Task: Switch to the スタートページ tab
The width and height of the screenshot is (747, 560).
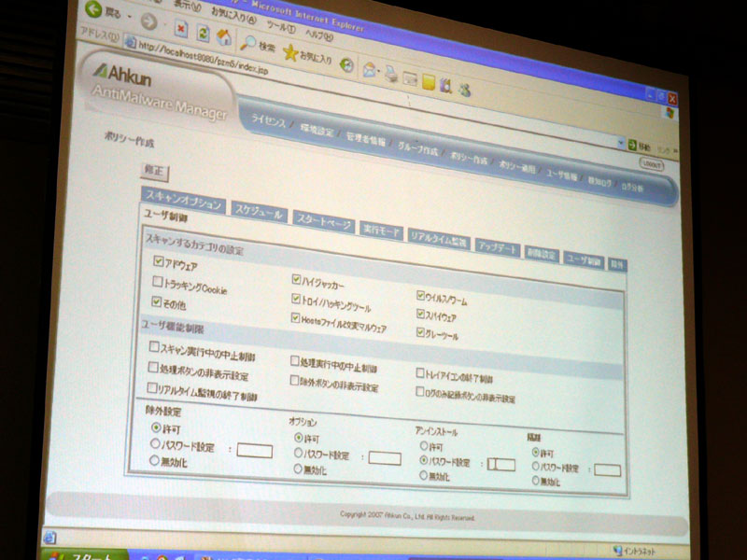Action: (324, 222)
